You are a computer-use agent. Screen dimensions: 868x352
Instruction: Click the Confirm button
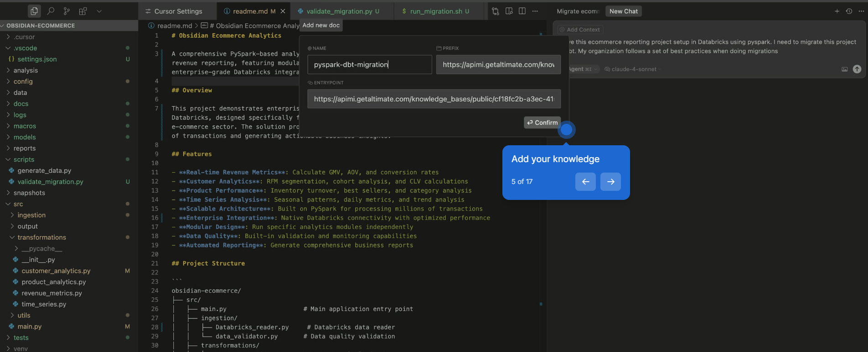[542, 122]
